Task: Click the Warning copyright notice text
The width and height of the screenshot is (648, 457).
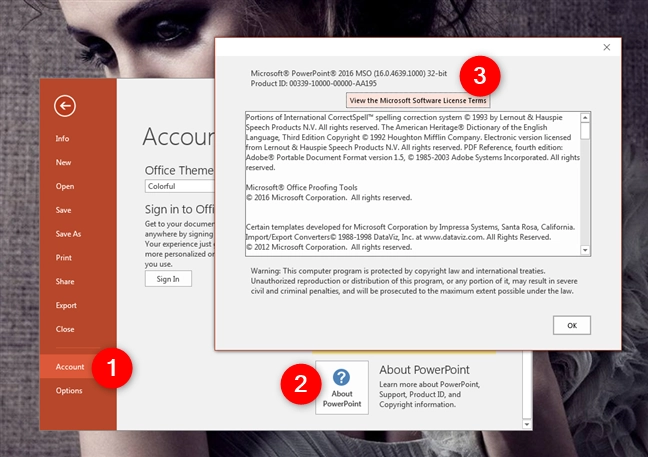Action: pyautogui.click(x=414, y=281)
